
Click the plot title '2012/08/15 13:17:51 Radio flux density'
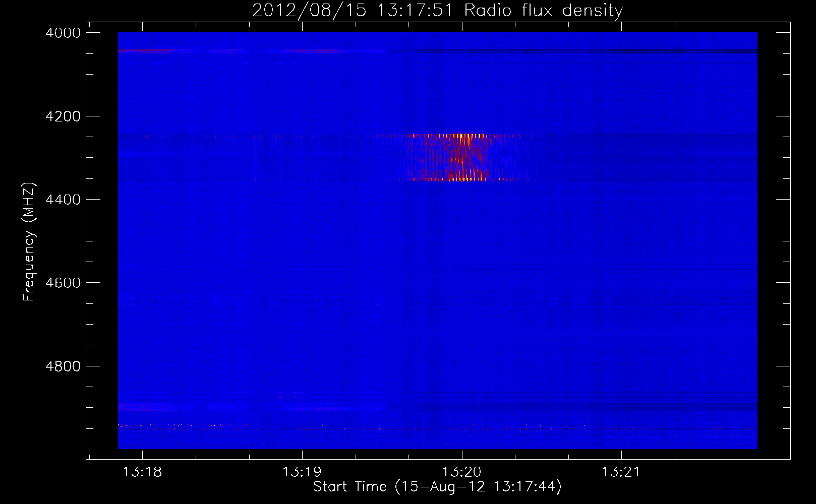pos(437,11)
